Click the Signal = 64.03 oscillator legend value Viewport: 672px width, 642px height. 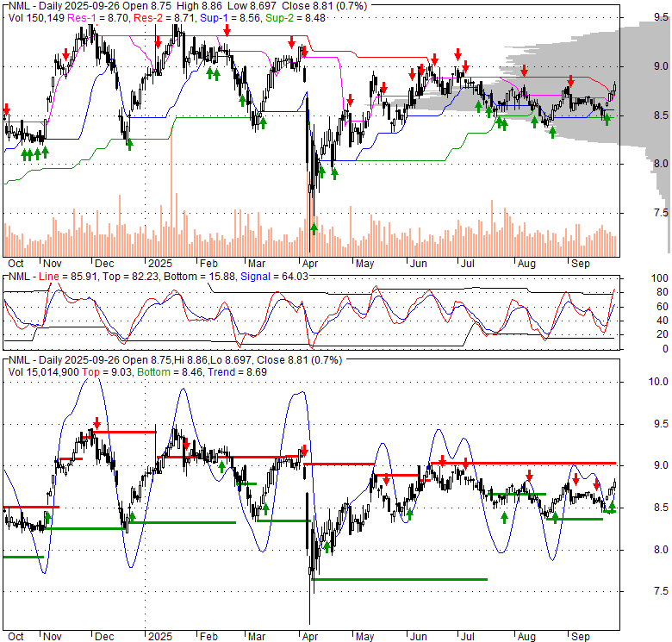click(274, 277)
